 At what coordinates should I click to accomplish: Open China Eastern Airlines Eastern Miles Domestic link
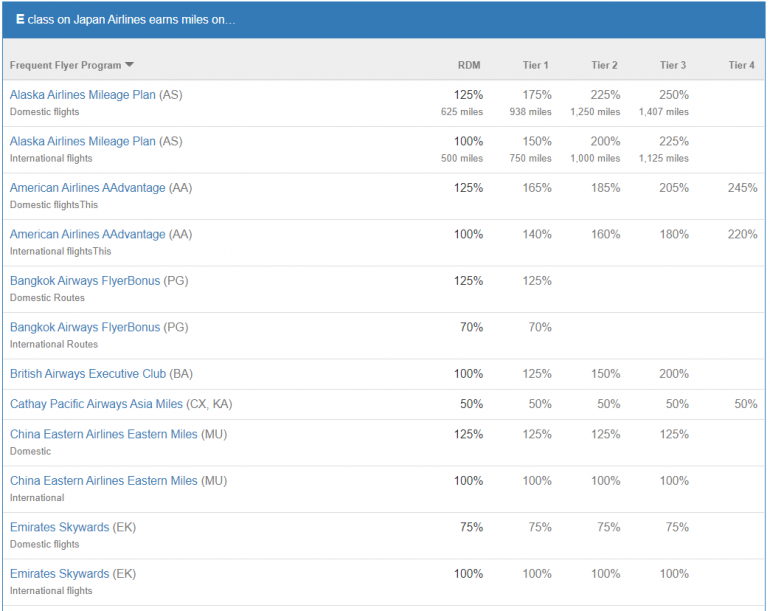(104, 435)
